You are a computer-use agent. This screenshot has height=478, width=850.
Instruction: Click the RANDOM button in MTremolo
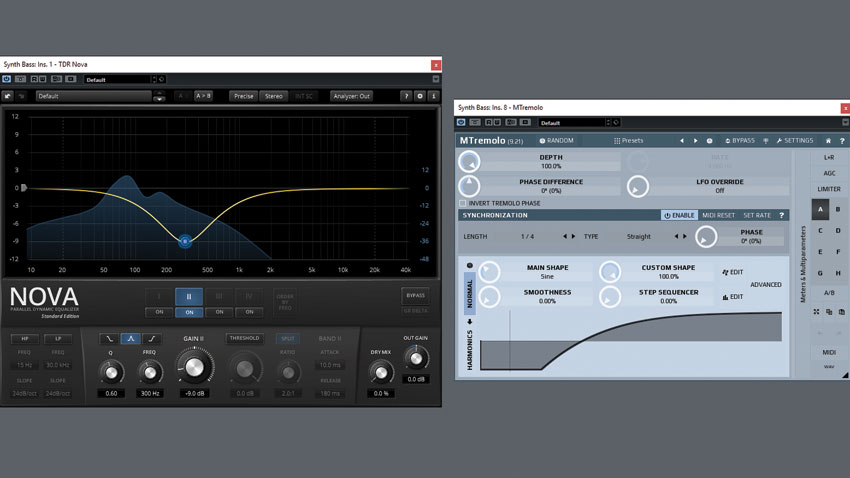pyautogui.click(x=557, y=140)
